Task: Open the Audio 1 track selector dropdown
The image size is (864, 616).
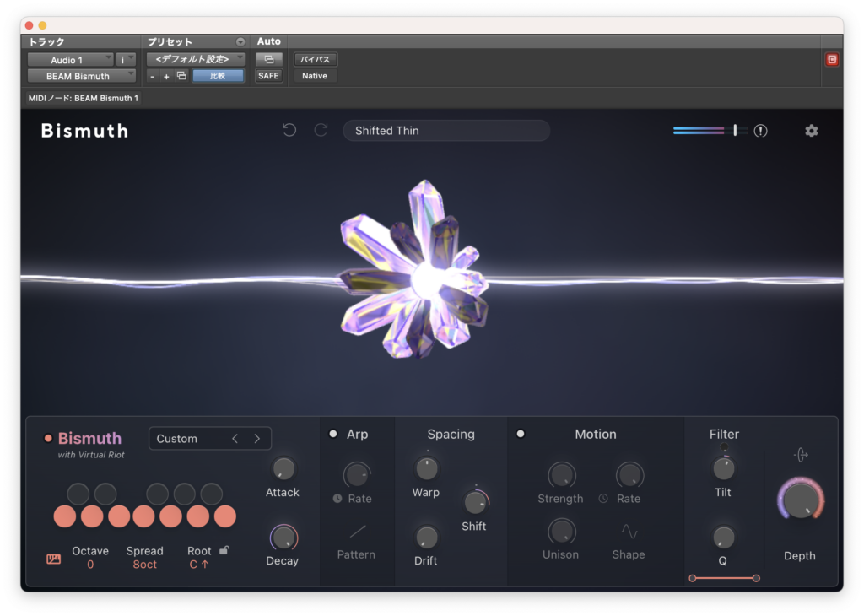Action: coord(71,60)
